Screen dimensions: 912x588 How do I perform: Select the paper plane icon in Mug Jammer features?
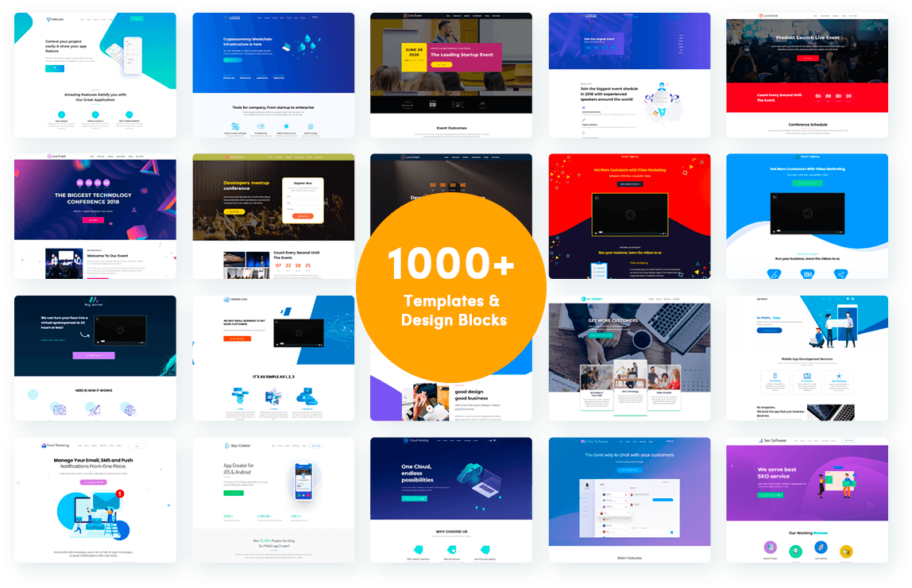point(95,409)
